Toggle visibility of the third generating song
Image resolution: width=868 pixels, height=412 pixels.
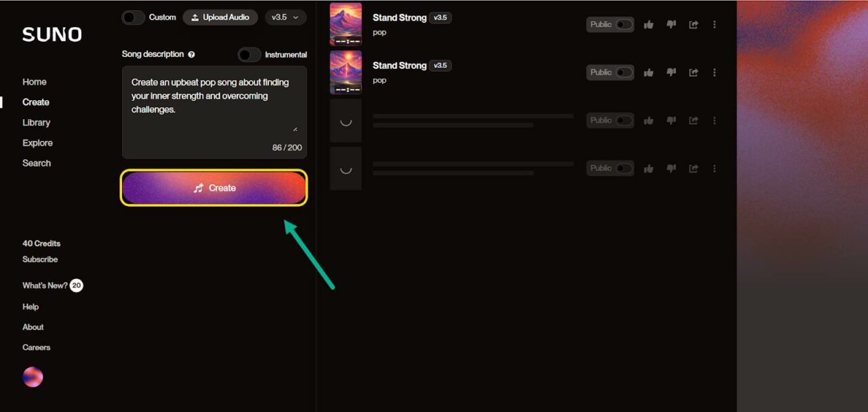tap(609, 120)
